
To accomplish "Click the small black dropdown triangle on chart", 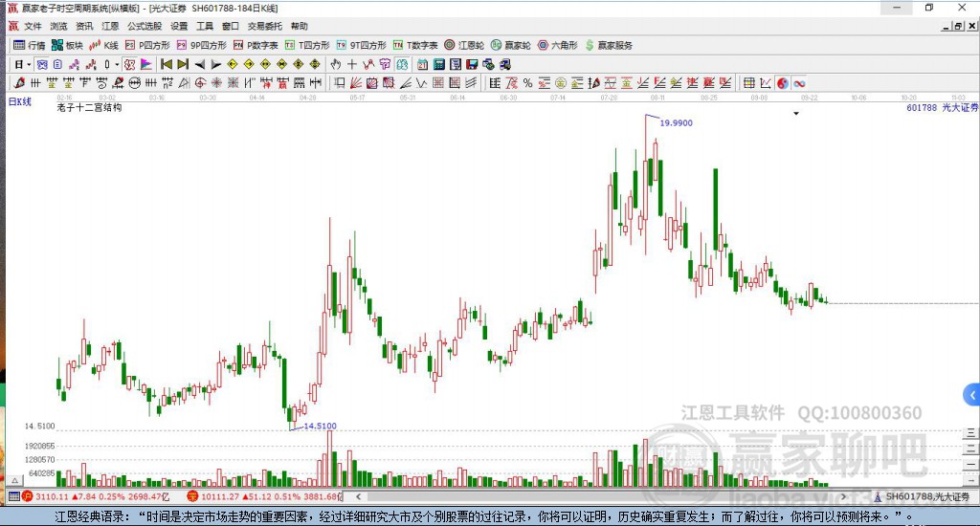I will tap(796, 114).
